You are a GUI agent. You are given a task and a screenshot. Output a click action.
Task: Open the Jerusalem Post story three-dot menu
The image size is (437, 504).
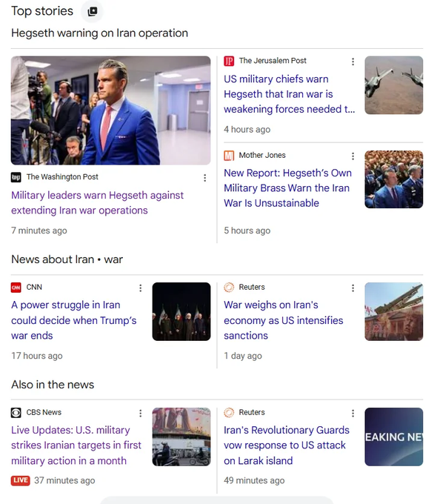tap(353, 62)
